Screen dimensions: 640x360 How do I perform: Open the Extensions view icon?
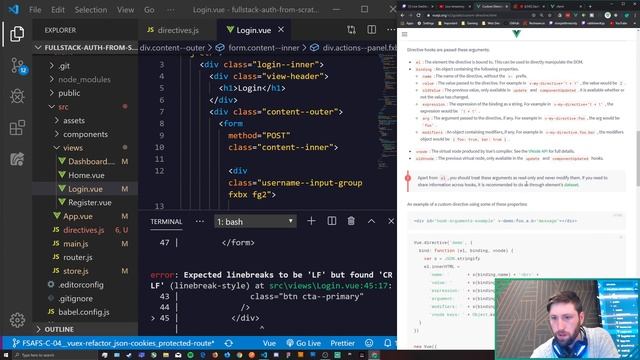click(x=17, y=128)
